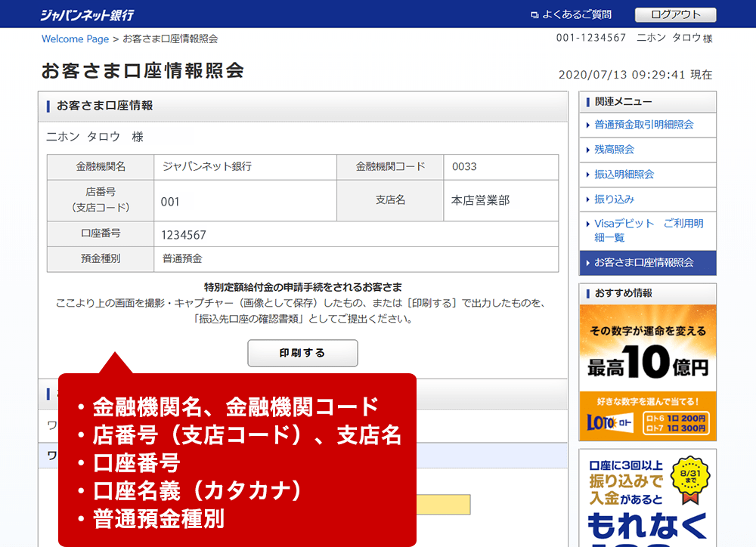
Task: Open 残高照会 menu item
Action: click(x=614, y=150)
